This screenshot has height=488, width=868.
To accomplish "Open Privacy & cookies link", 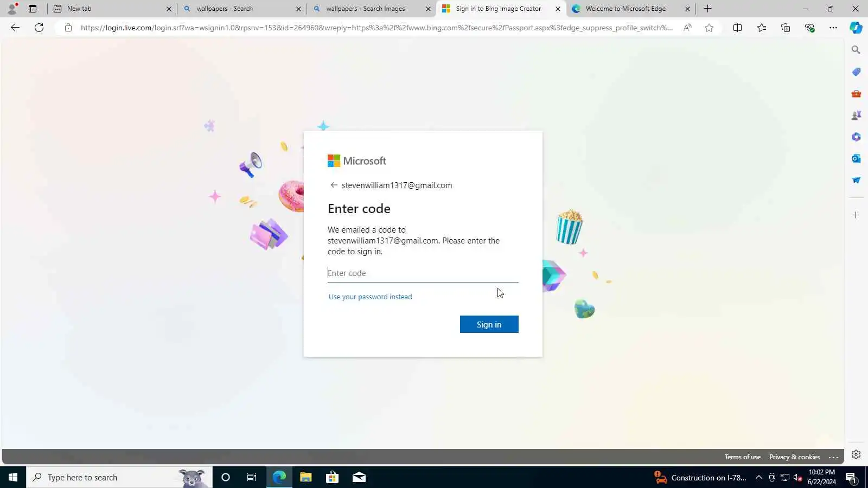I will tap(794, 457).
